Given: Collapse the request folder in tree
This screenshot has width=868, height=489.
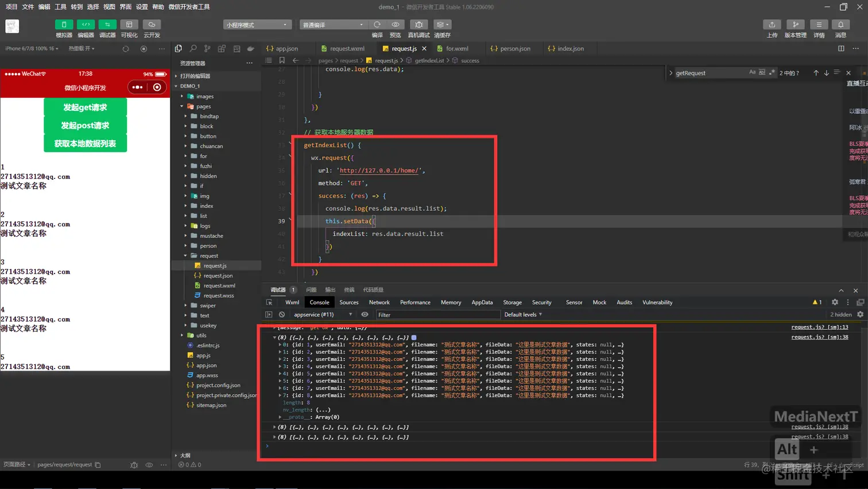Looking at the screenshot, I should [186, 256].
